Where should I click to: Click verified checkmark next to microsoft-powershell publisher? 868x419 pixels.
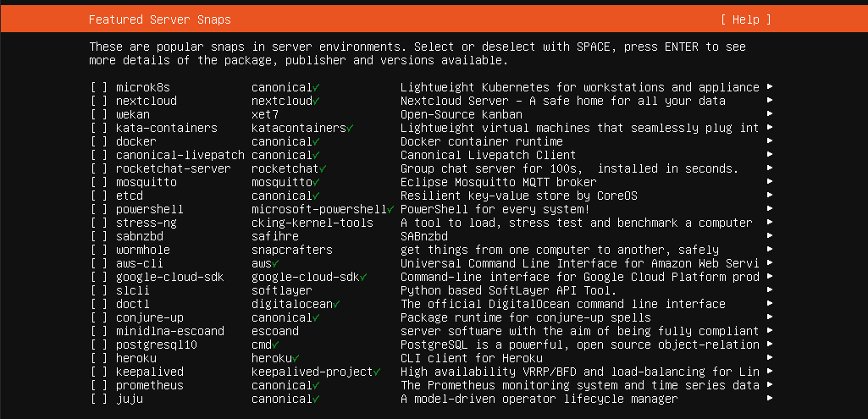pyautogui.click(x=390, y=209)
